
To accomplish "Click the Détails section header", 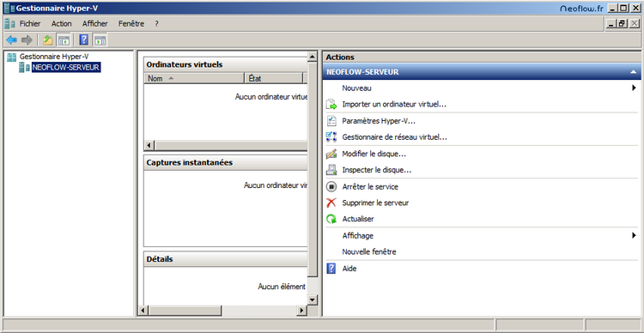I will [226, 259].
